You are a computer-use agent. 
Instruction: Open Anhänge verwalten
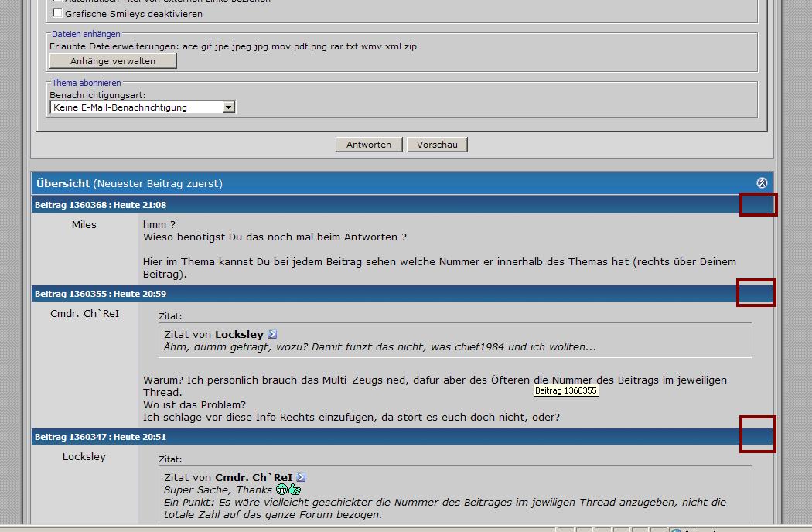(x=113, y=61)
